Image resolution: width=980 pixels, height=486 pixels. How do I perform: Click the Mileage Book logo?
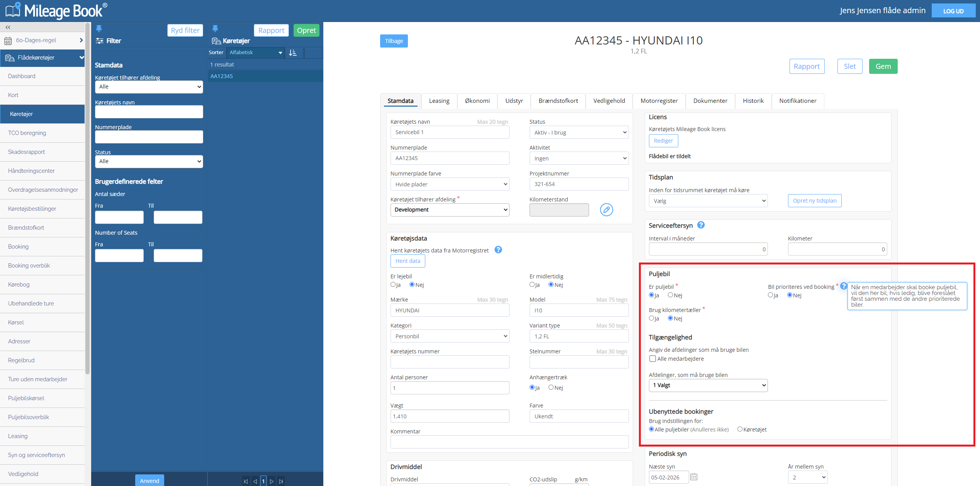tap(56, 11)
